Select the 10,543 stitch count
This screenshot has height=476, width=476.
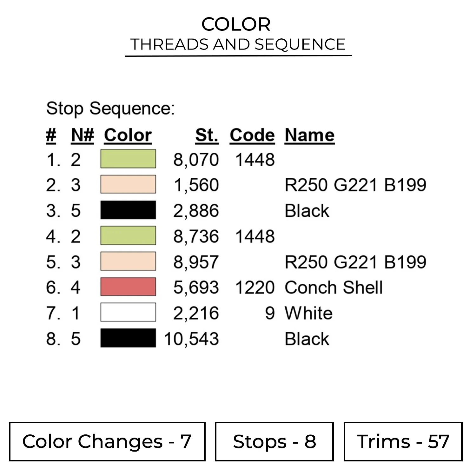[191, 339]
